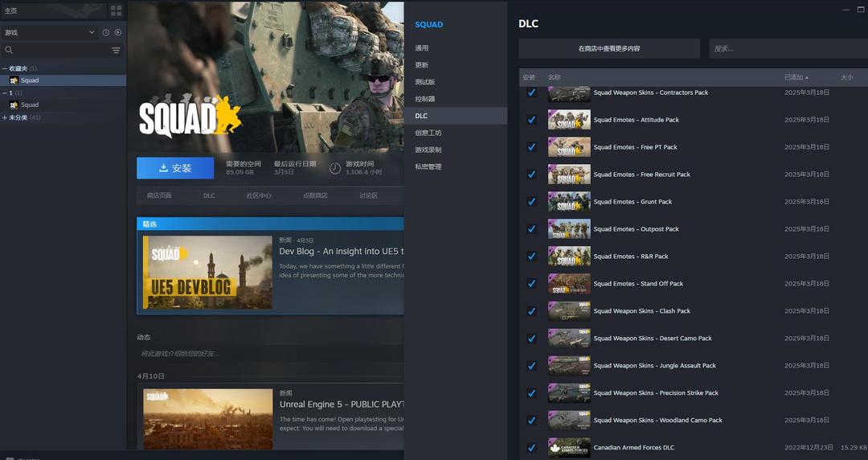
Task: Toggle Woodland Camo Pack checkbox
Action: [x=531, y=420]
